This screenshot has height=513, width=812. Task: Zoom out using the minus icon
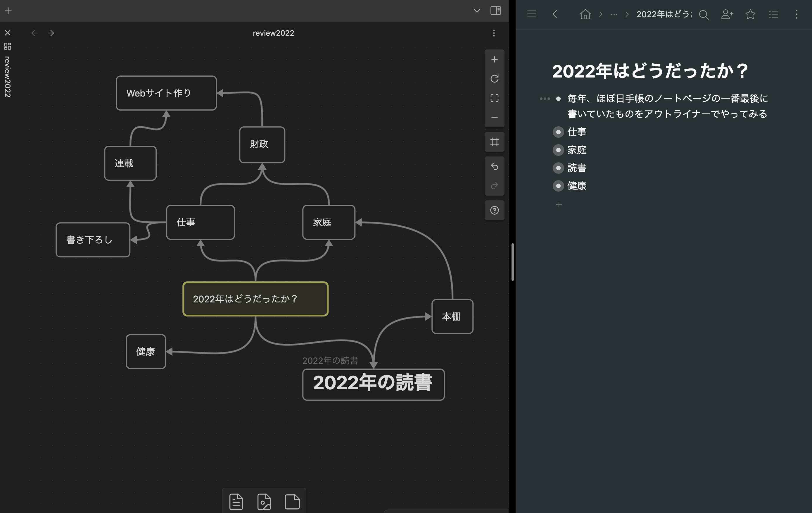click(494, 117)
